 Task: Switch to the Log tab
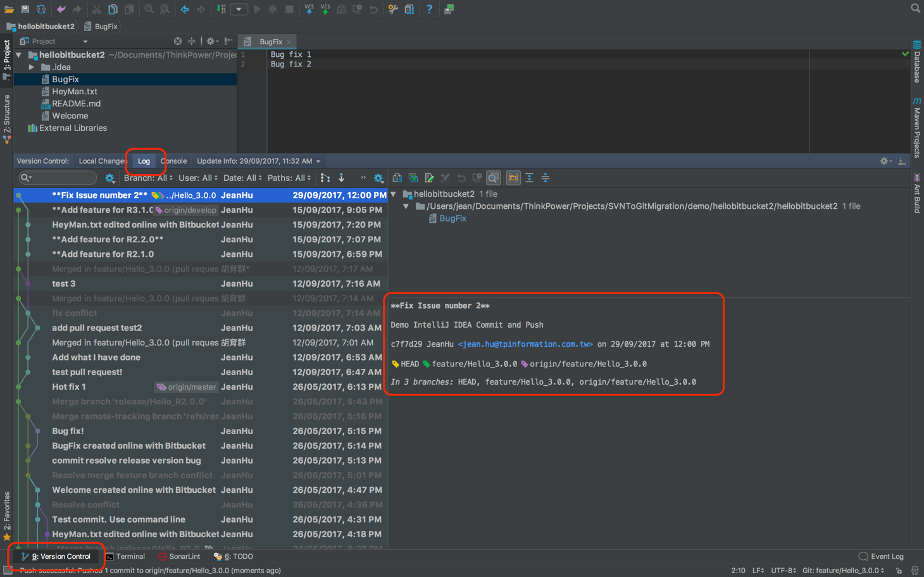[x=144, y=161]
